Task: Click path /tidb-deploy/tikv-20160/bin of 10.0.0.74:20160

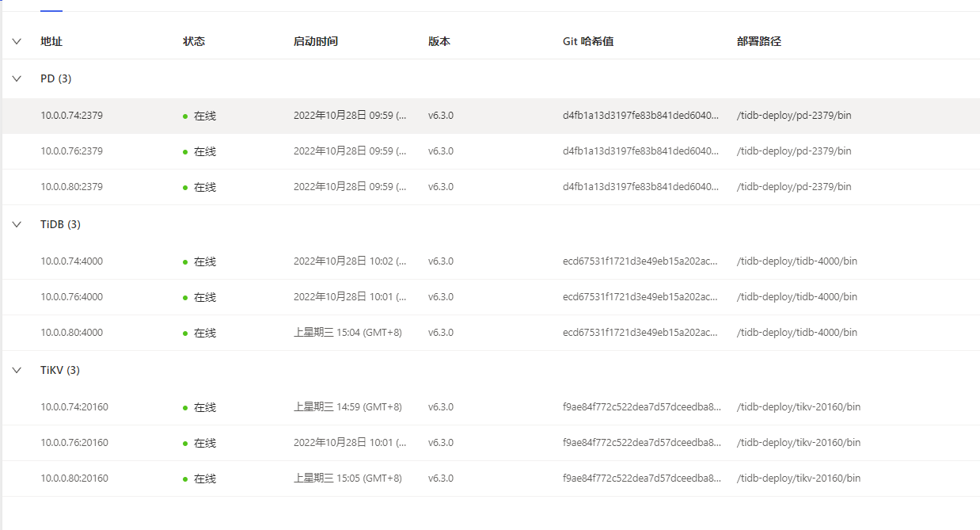Action: 799,407
